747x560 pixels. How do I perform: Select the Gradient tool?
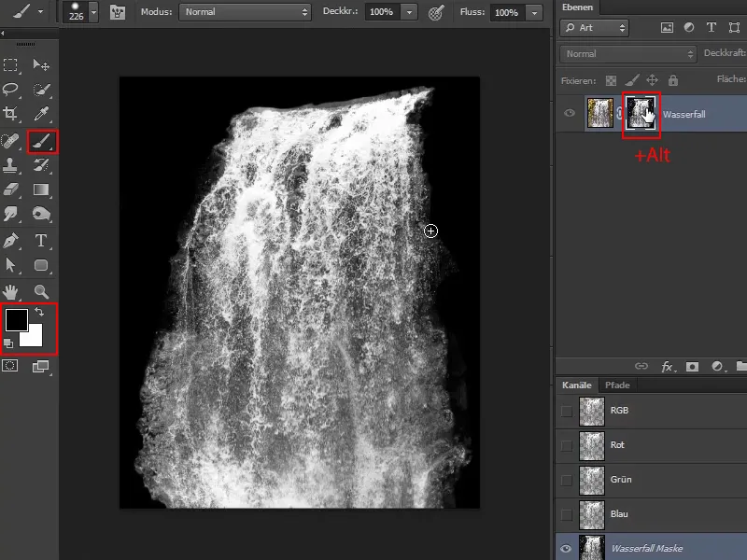point(41,189)
